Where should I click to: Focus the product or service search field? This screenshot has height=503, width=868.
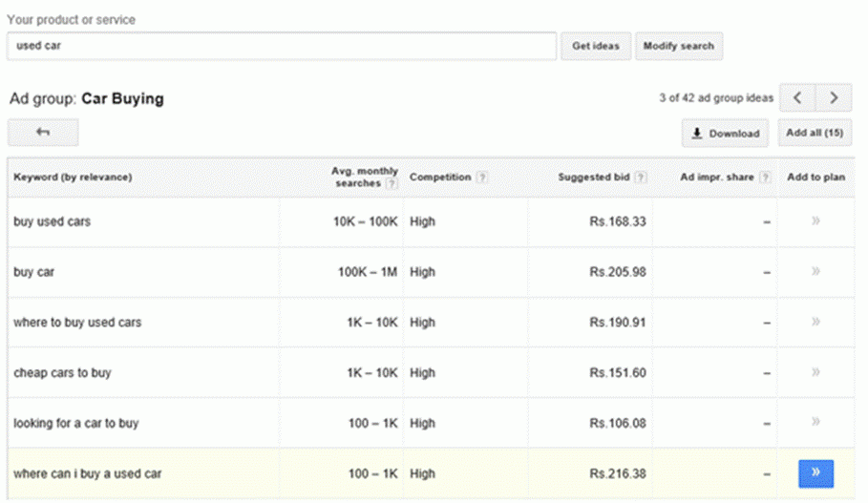tap(282, 46)
